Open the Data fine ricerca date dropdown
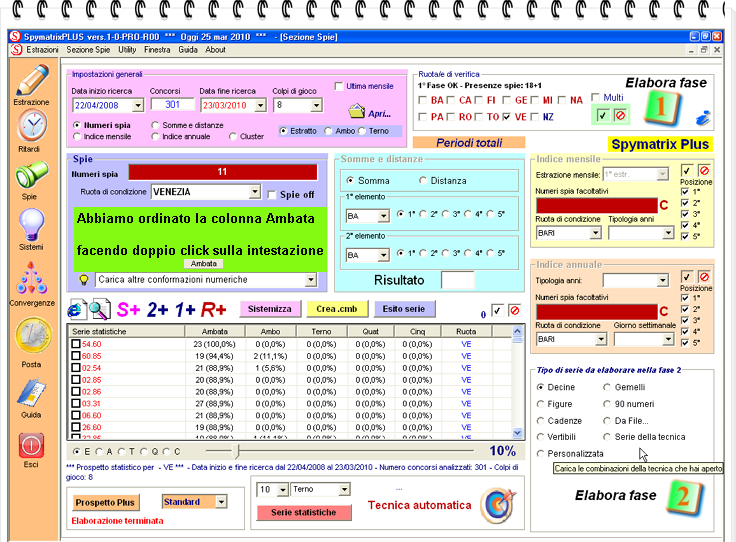Image resolution: width=736 pixels, height=542 pixels. pyautogui.click(x=261, y=106)
